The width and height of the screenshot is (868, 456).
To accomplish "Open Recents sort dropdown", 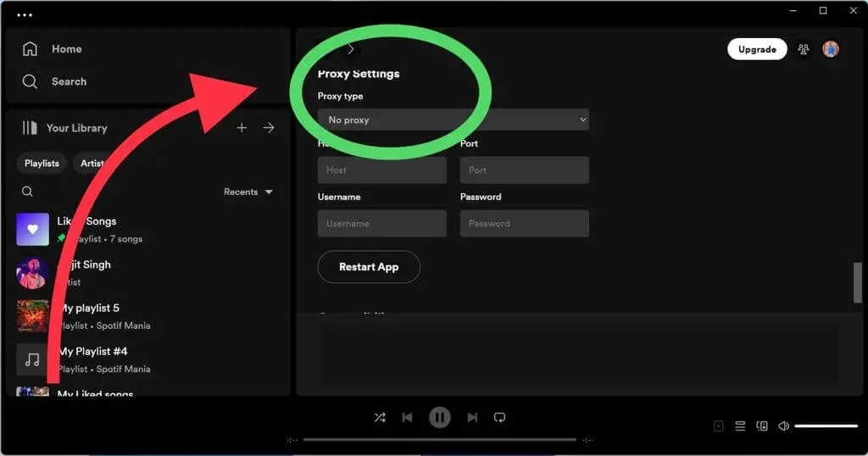I will [x=248, y=192].
